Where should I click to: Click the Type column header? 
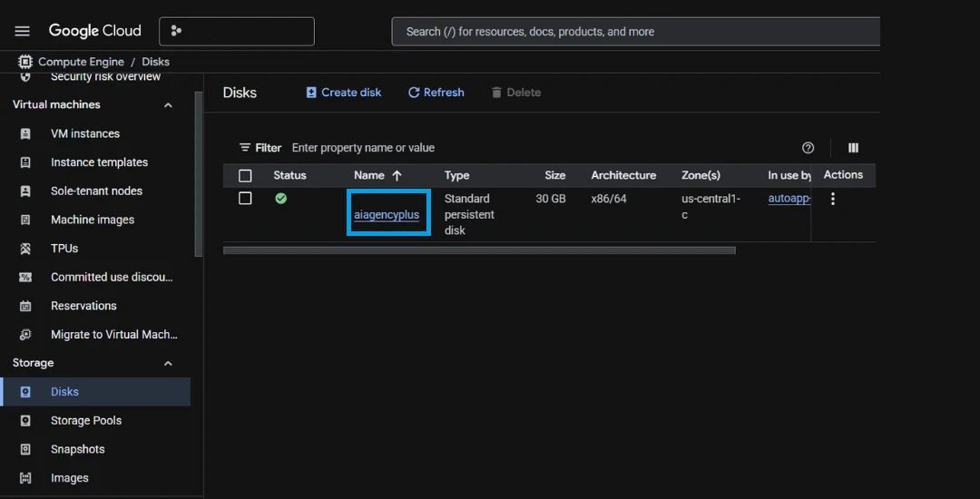pyautogui.click(x=456, y=175)
